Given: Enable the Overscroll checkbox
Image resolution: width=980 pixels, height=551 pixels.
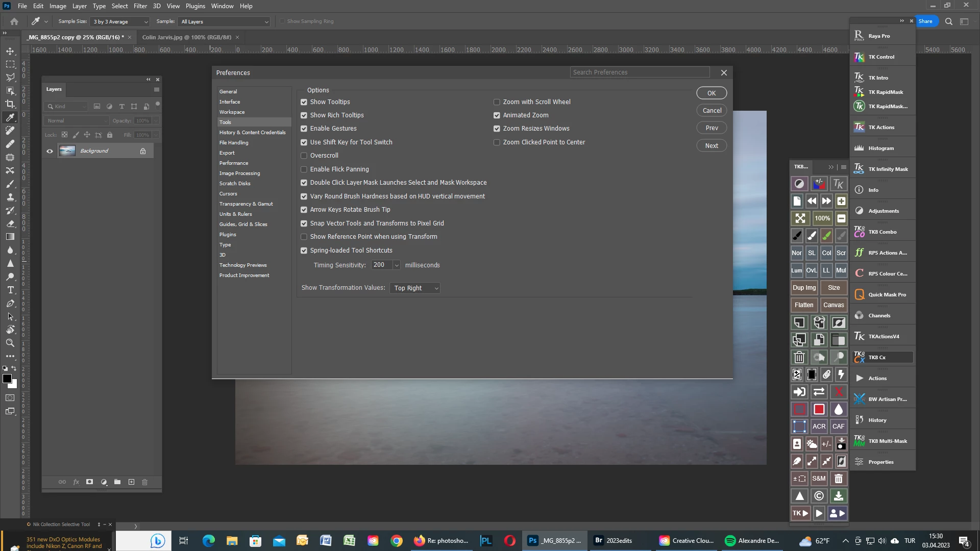Looking at the screenshot, I should point(304,156).
